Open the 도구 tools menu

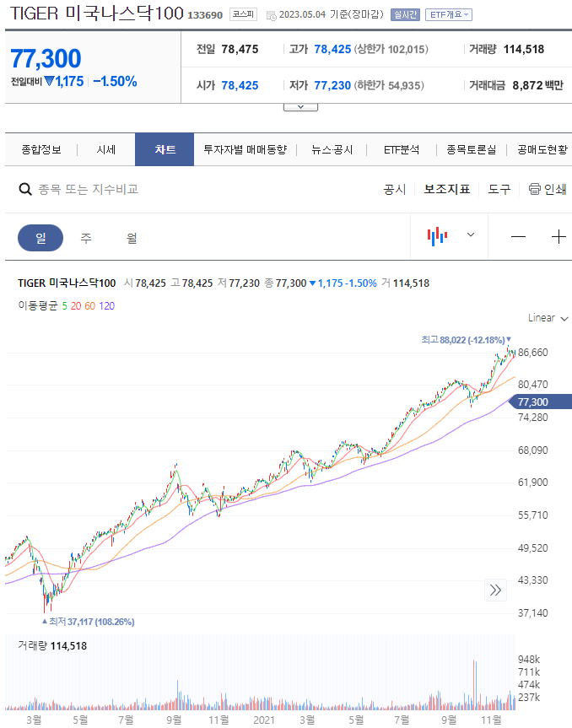point(499,190)
